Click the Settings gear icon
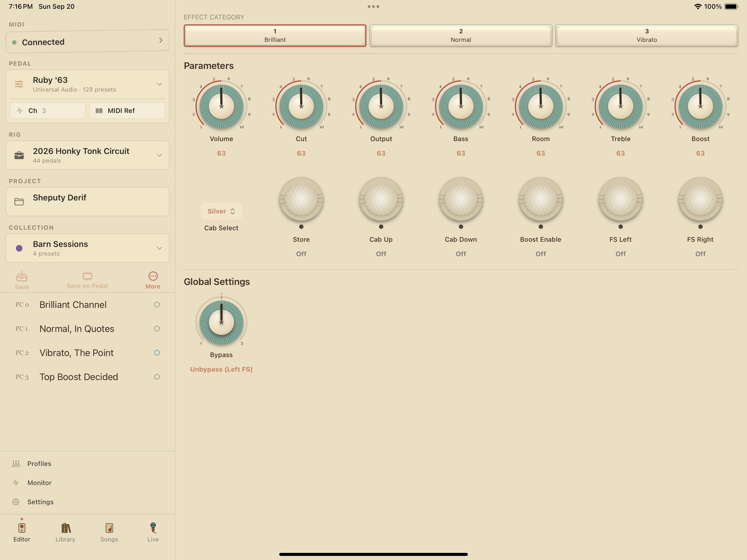Screen dimensions: 747x560 (x=16, y=502)
